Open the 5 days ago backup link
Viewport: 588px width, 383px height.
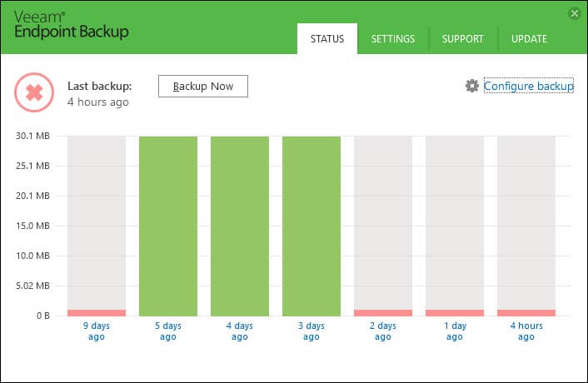(x=168, y=331)
